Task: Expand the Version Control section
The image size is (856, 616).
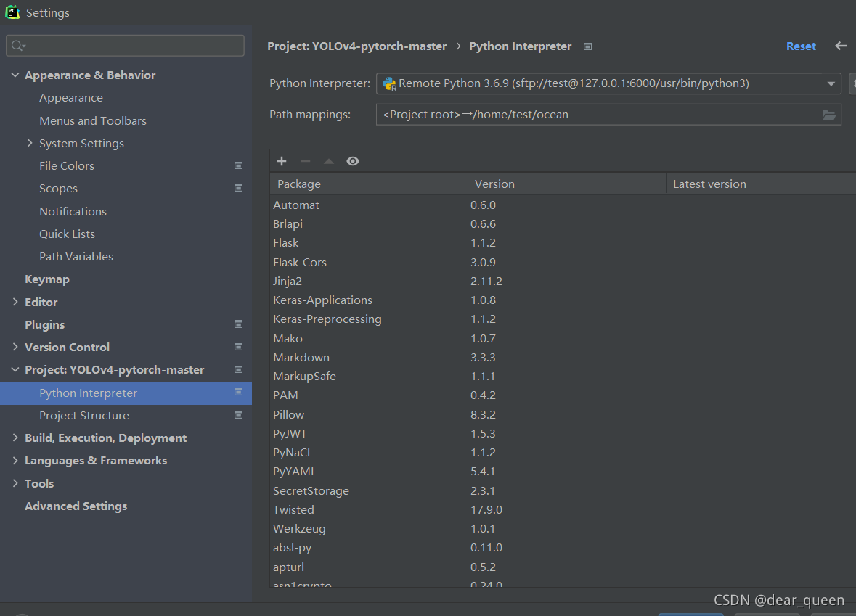Action: [x=15, y=347]
